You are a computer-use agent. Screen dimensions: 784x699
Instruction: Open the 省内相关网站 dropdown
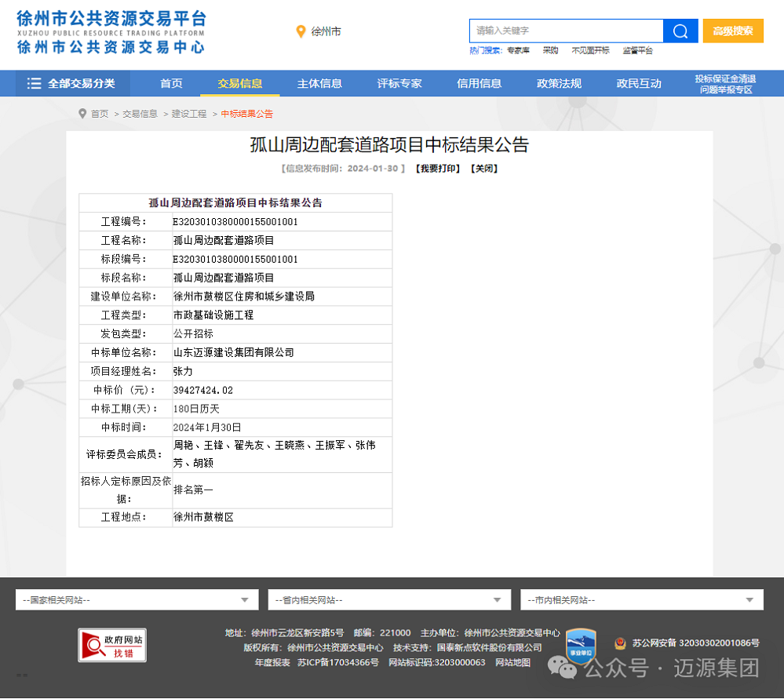[389, 599]
